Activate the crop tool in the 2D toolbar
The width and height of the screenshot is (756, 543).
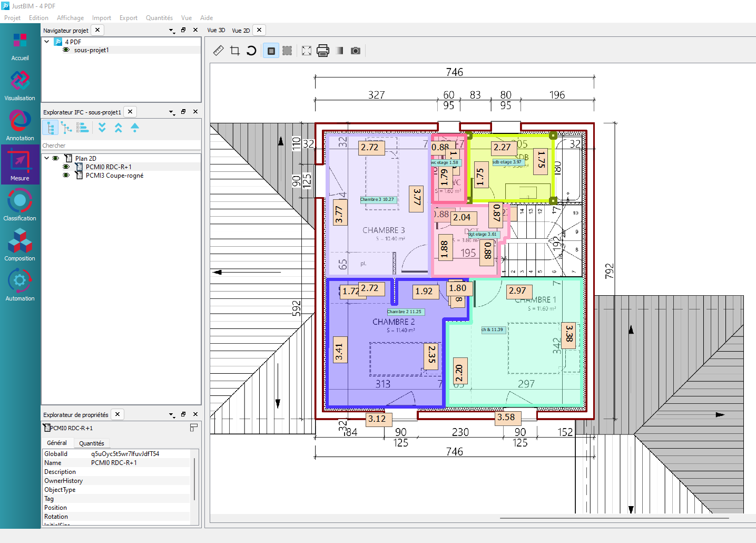(235, 51)
